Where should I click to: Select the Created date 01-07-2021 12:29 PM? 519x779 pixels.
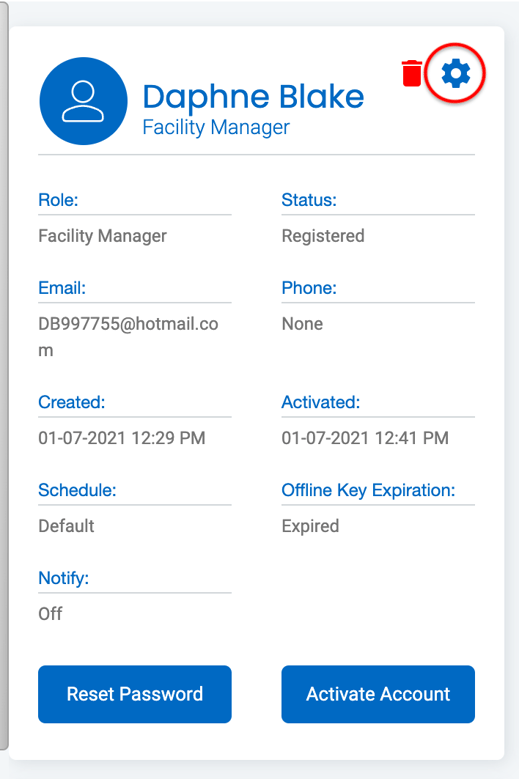coord(122,438)
